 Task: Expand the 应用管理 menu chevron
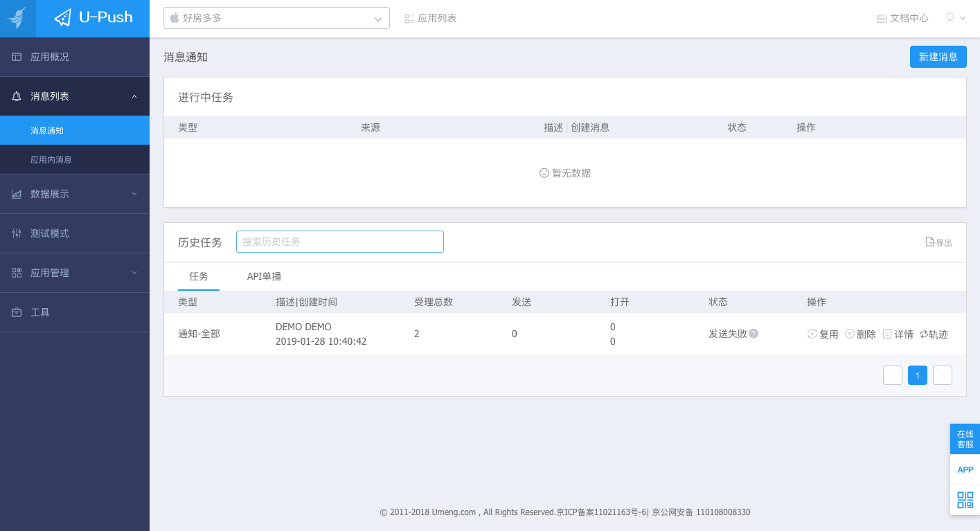click(134, 273)
